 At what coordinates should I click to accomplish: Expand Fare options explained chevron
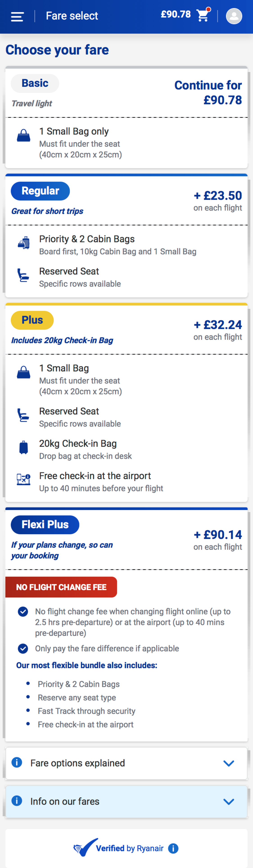229,763
